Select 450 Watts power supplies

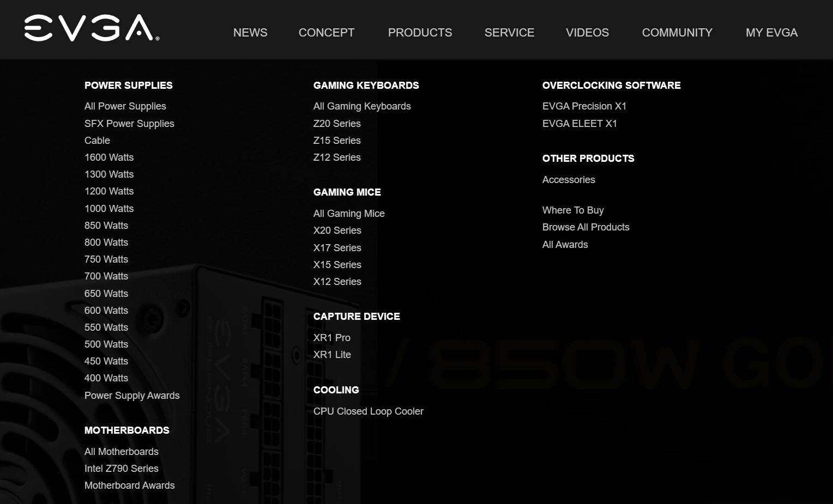point(106,361)
